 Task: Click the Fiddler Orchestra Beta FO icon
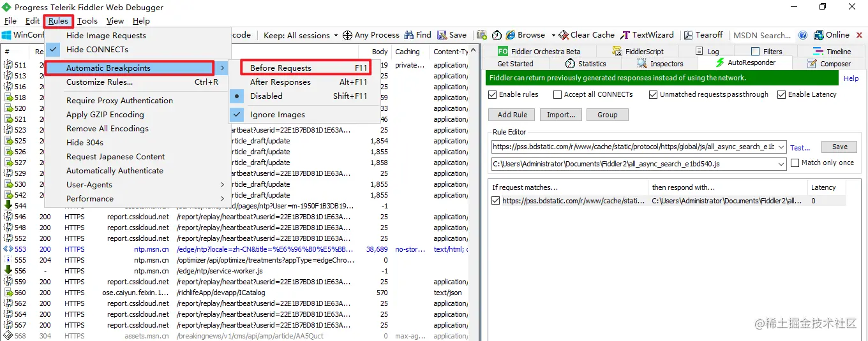503,51
